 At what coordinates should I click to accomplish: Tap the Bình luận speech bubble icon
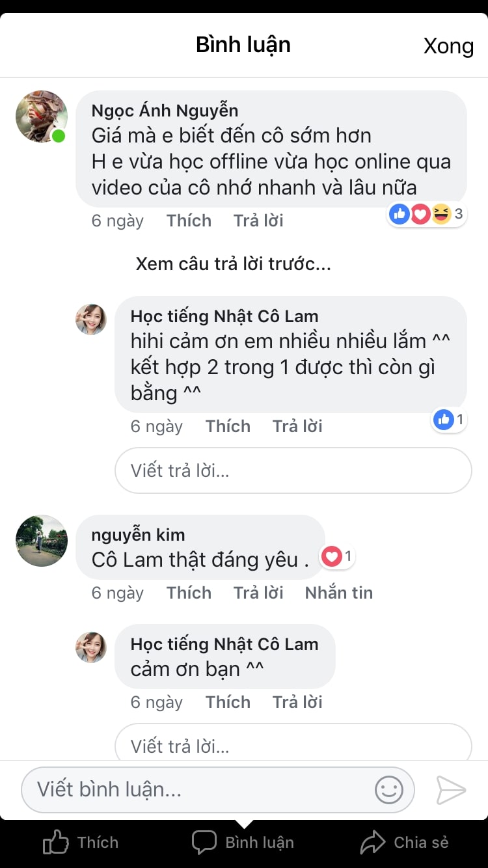click(204, 843)
